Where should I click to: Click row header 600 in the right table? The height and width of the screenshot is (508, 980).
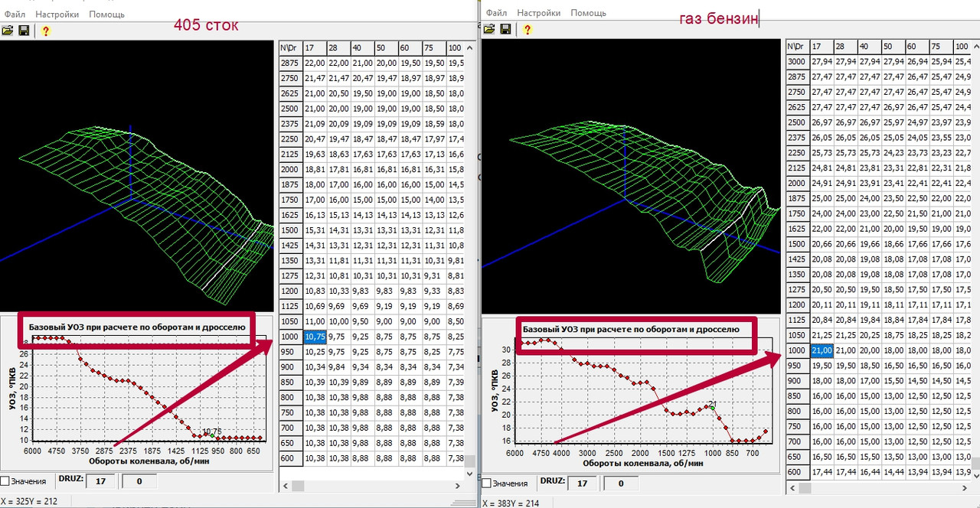798,471
